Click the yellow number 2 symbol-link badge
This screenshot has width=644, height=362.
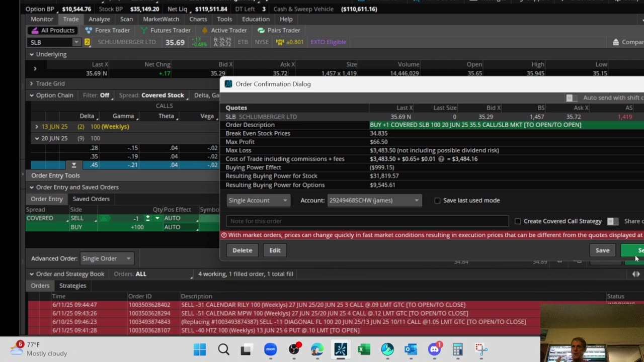pyautogui.click(x=87, y=42)
